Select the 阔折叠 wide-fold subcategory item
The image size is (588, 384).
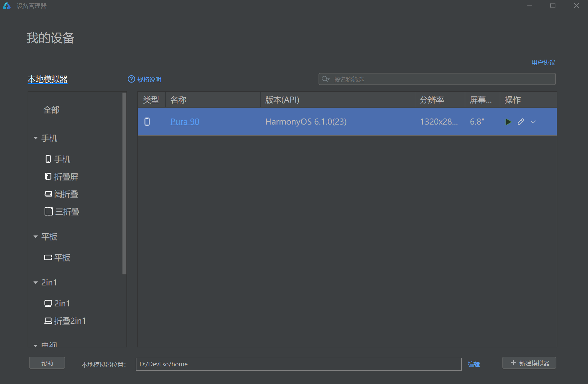[62, 194]
